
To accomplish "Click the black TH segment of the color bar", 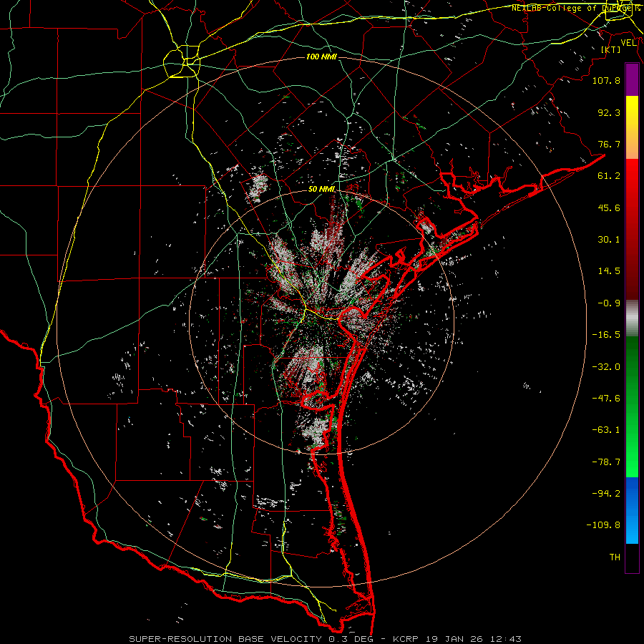I will pos(632,558).
